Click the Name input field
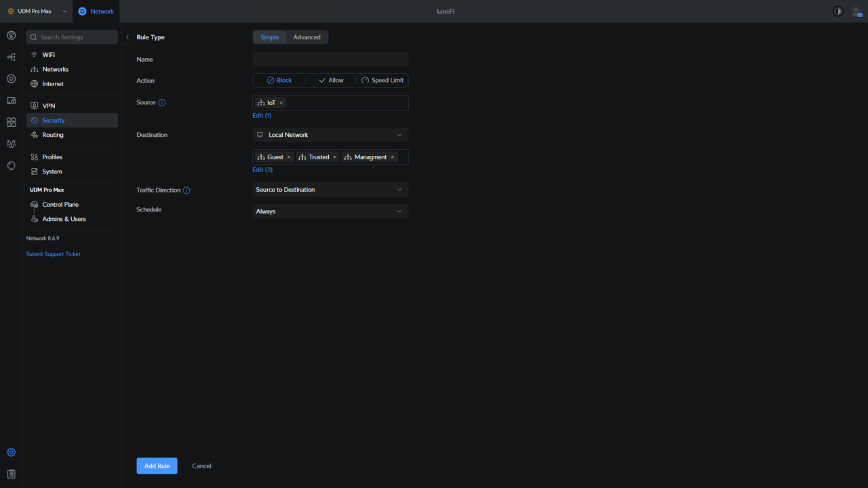The image size is (868, 488). coord(330,59)
